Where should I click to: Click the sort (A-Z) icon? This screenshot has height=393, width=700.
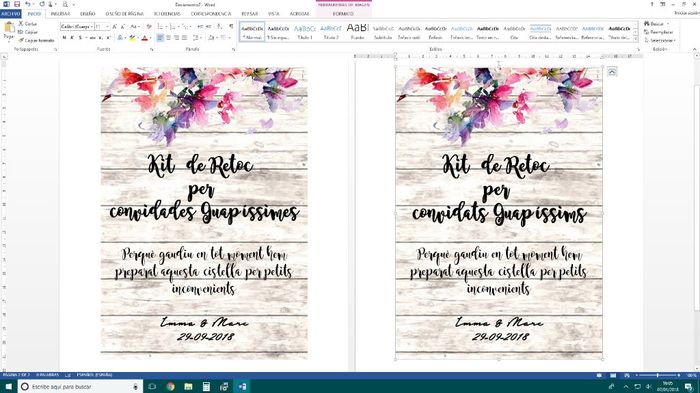(220, 27)
